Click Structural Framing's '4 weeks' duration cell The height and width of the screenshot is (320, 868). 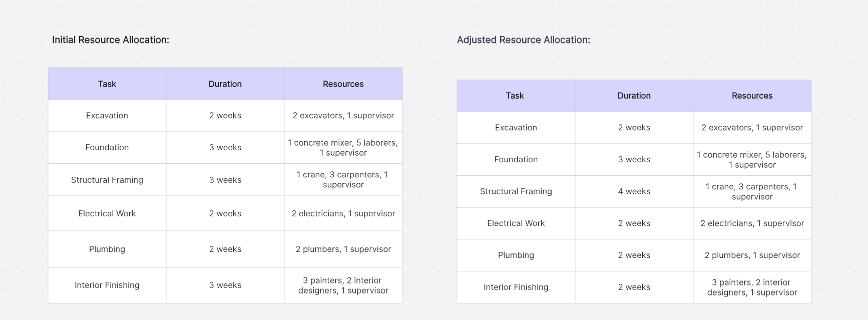634,191
